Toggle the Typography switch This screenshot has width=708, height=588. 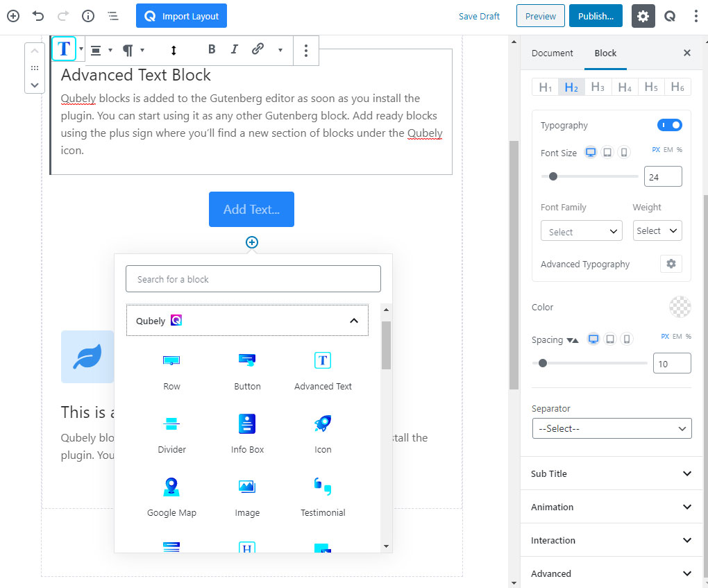click(669, 125)
